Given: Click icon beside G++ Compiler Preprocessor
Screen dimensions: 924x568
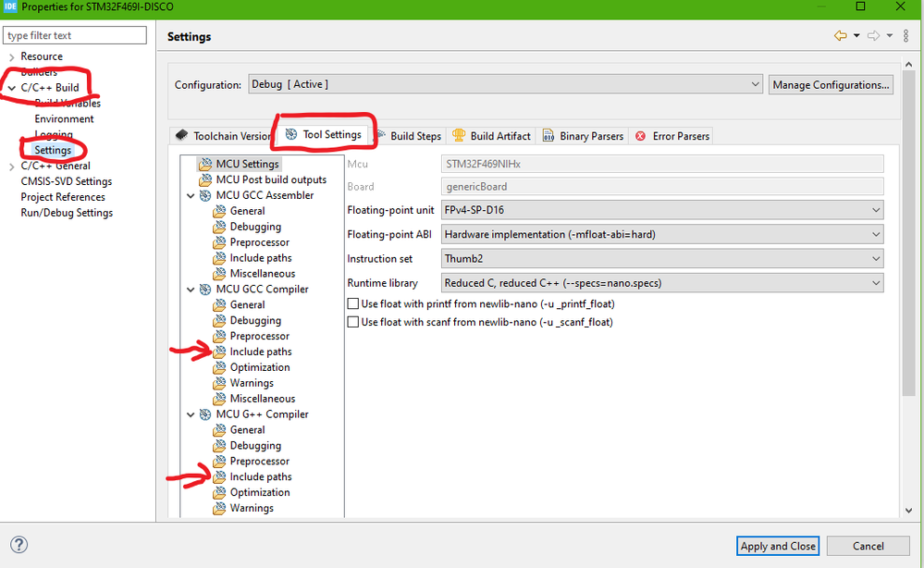Looking at the screenshot, I should tap(219, 461).
